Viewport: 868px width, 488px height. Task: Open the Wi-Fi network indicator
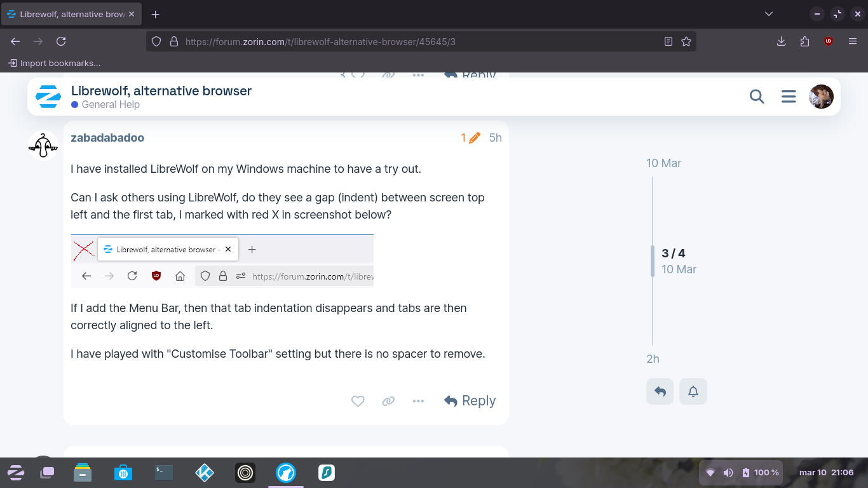click(710, 473)
